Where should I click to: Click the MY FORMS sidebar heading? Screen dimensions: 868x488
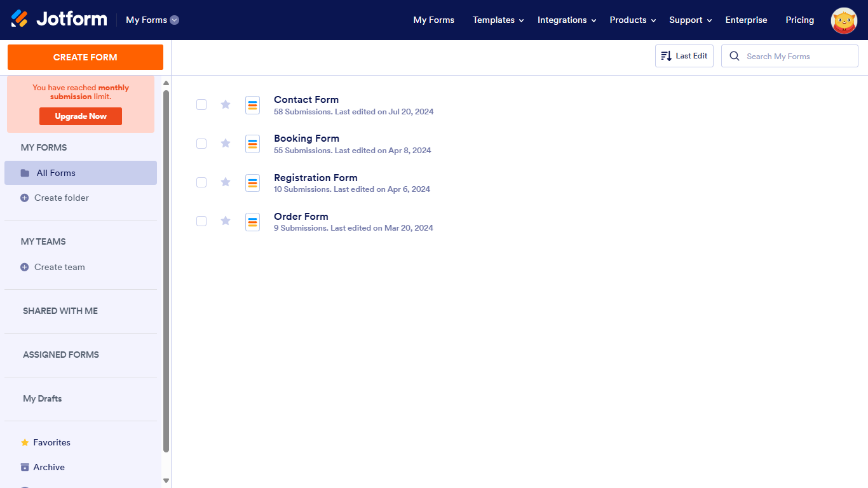tap(44, 147)
